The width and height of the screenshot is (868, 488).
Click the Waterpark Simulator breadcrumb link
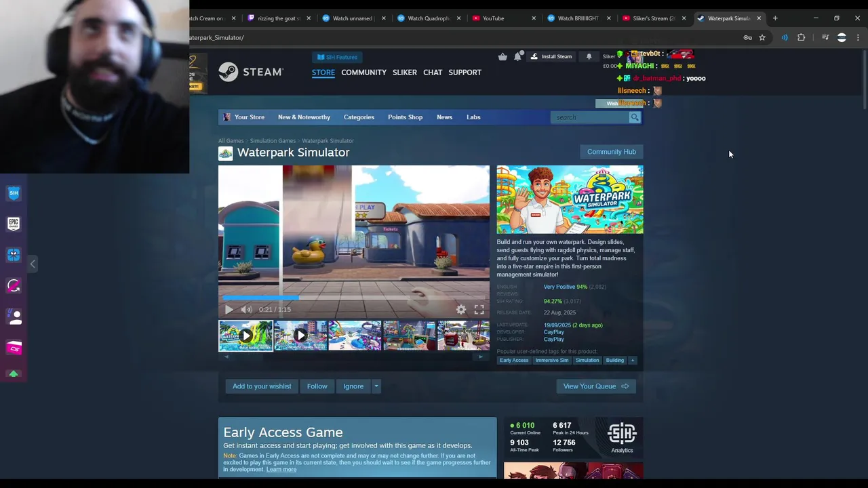point(328,141)
